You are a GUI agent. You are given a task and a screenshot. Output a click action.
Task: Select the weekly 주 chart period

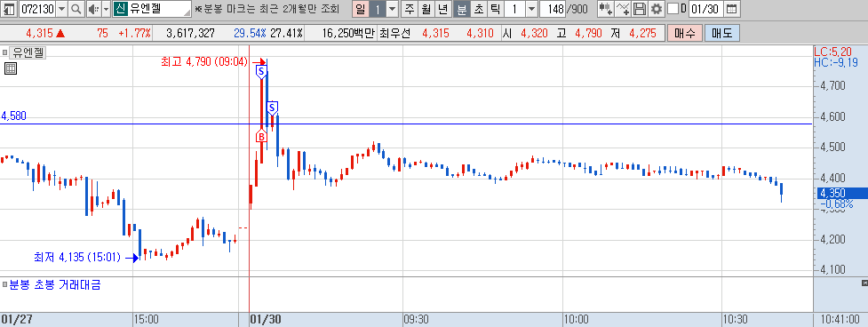tap(410, 9)
